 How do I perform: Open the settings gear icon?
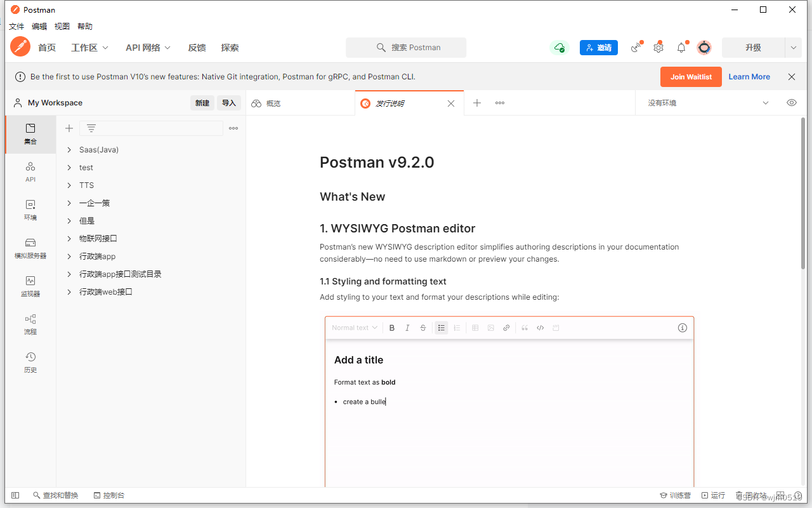(658, 48)
